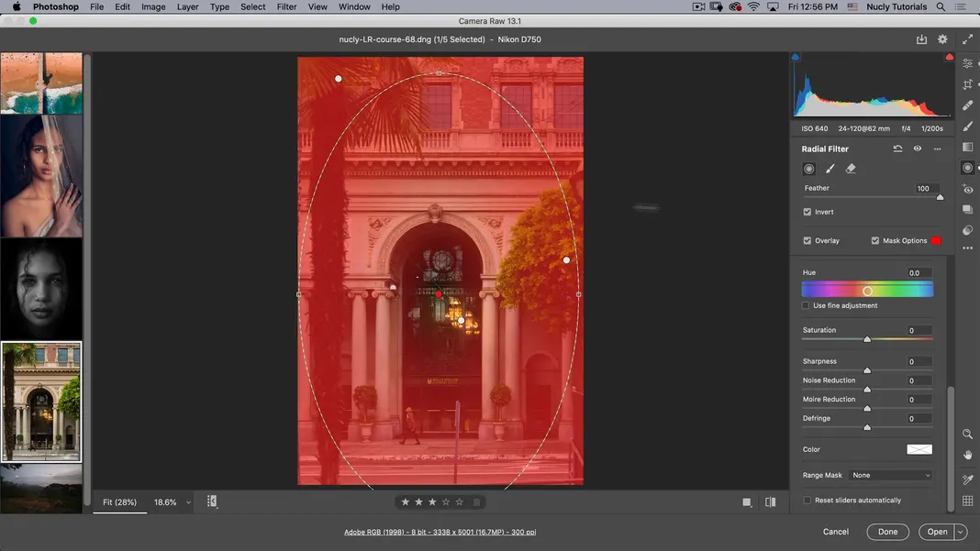Click the Hue color slider bar
980x551 pixels.
[867, 289]
